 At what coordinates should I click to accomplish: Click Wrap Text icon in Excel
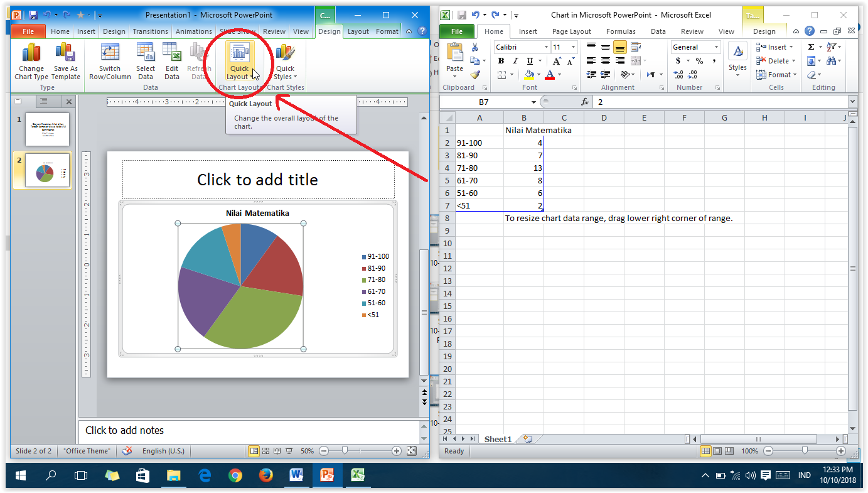tap(636, 47)
